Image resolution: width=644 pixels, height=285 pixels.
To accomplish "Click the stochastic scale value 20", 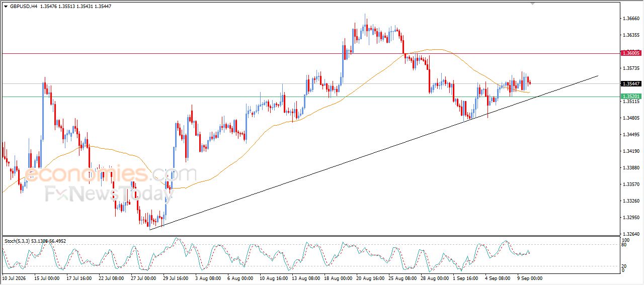I will pyautogui.click(x=624, y=266).
